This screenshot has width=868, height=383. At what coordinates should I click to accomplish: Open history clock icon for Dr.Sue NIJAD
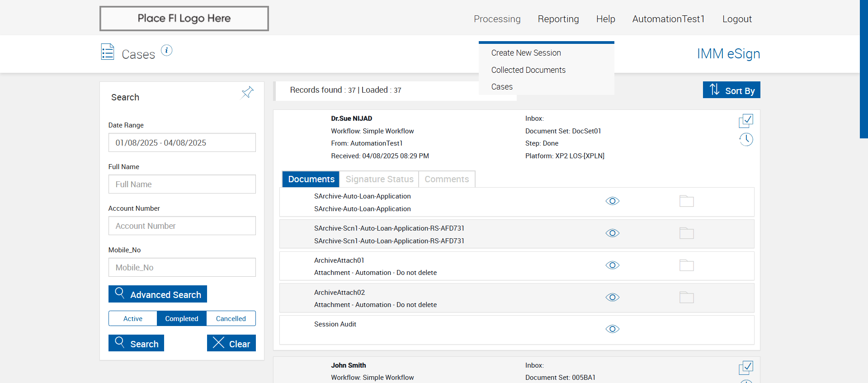point(746,140)
